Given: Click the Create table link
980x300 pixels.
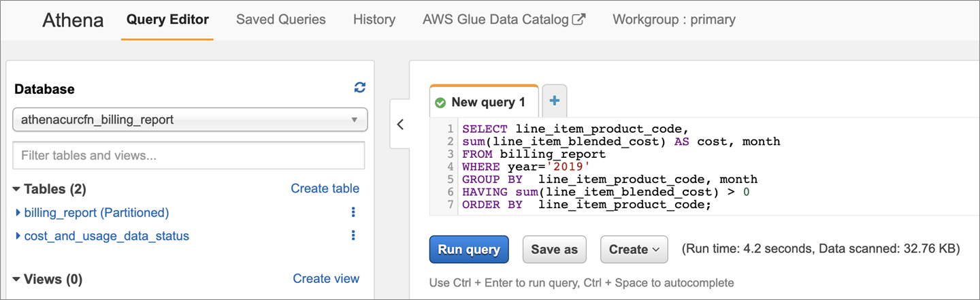Looking at the screenshot, I should [x=325, y=188].
